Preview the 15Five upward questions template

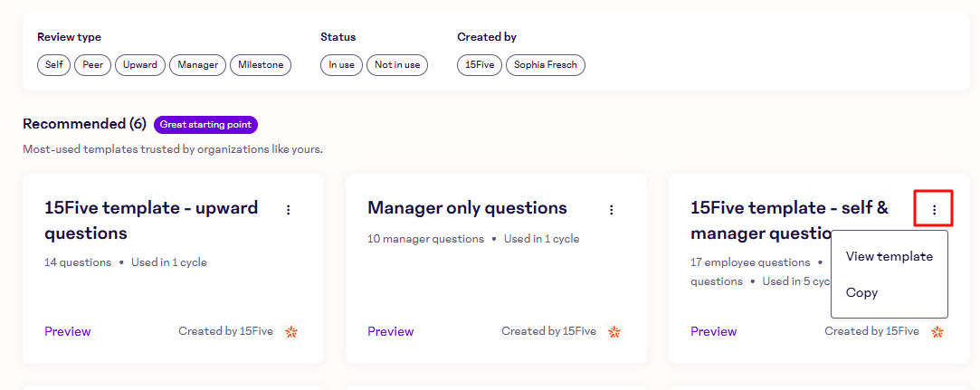pos(68,332)
